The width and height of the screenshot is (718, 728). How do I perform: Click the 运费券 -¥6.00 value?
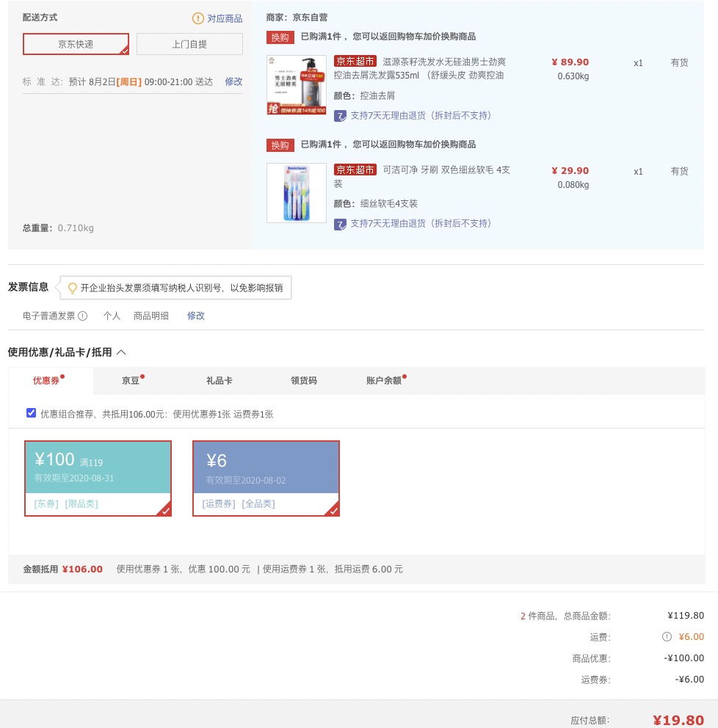(689, 680)
